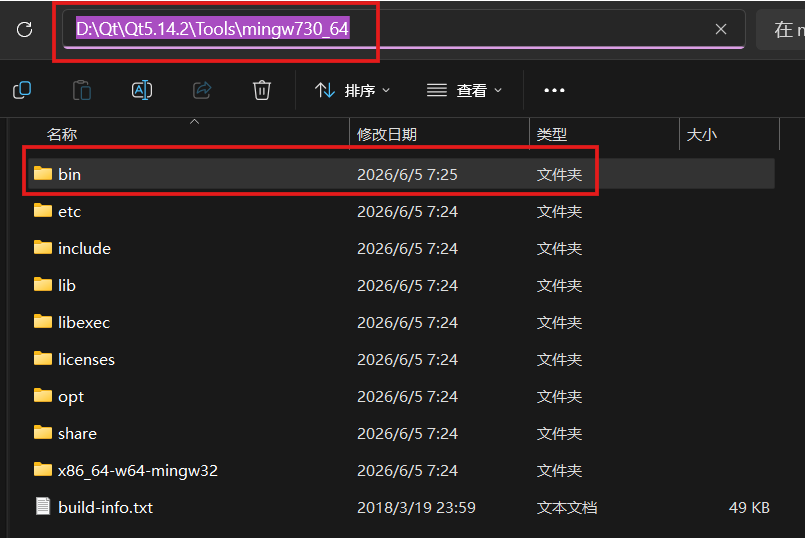Click the share icon in toolbar

pos(202,90)
